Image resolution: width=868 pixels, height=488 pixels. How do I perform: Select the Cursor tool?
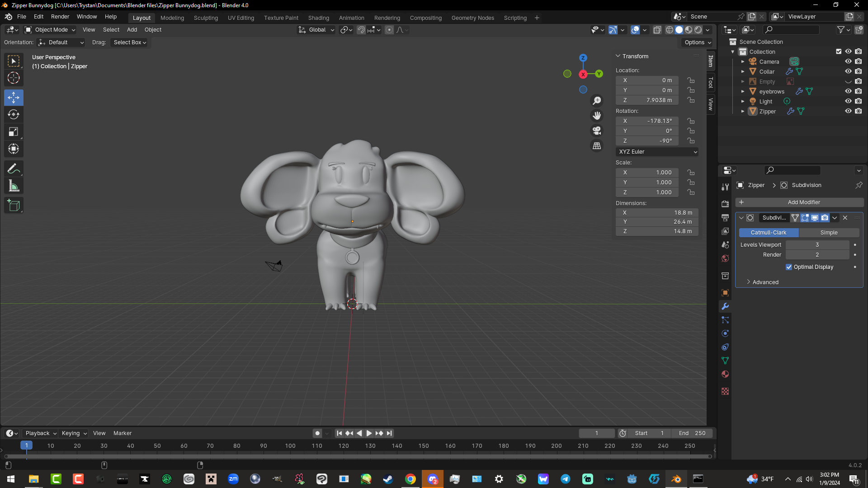click(14, 78)
